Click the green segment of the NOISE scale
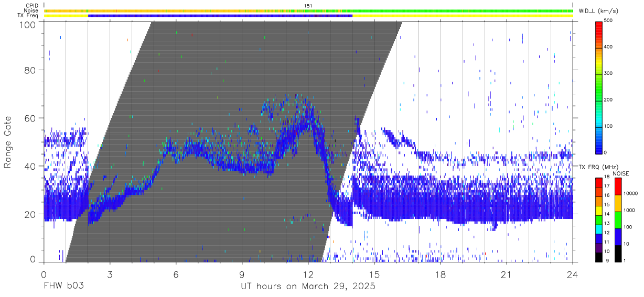 click(x=618, y=220)
